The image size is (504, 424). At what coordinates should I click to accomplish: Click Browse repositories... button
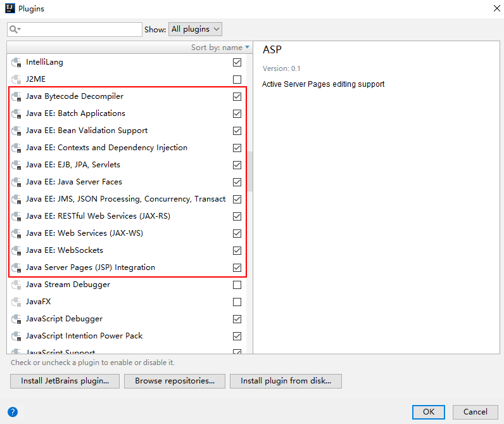175,381
